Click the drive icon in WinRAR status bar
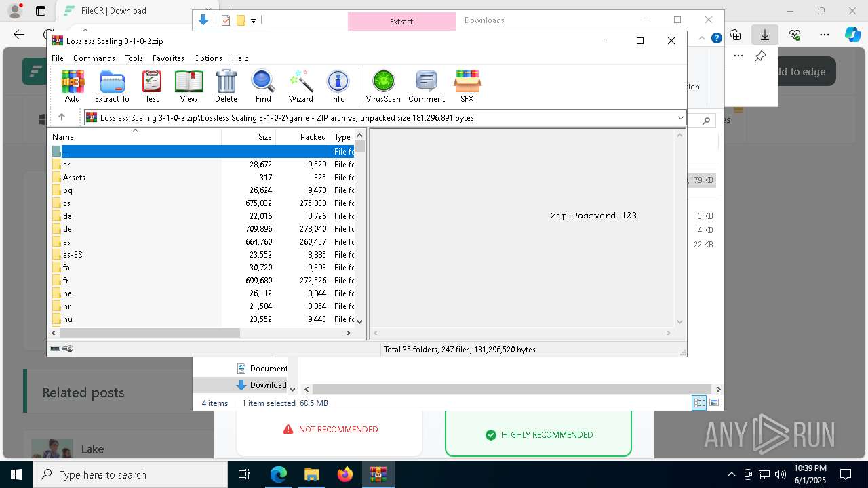The width and height of the screenshot is (868, 488). pyautogui.click(x=55, y=348)
